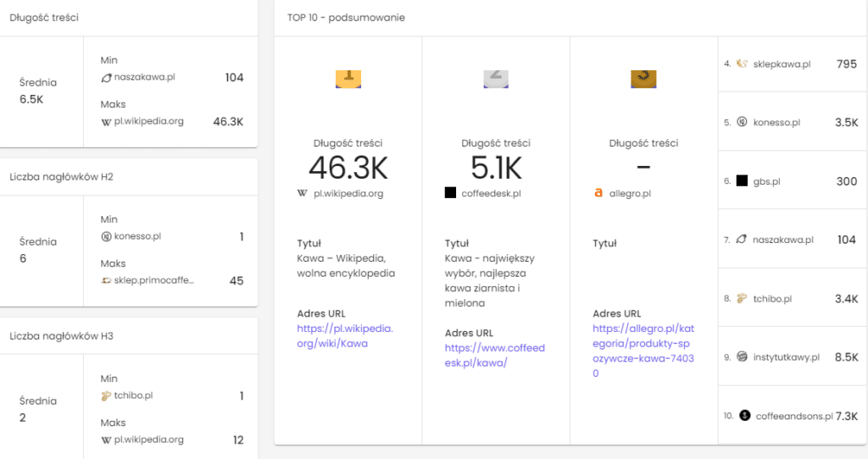The width and height of the screenshot is (868, 459).
Task: Click the coffeedesk.pl black favicon
Action: 450,192
